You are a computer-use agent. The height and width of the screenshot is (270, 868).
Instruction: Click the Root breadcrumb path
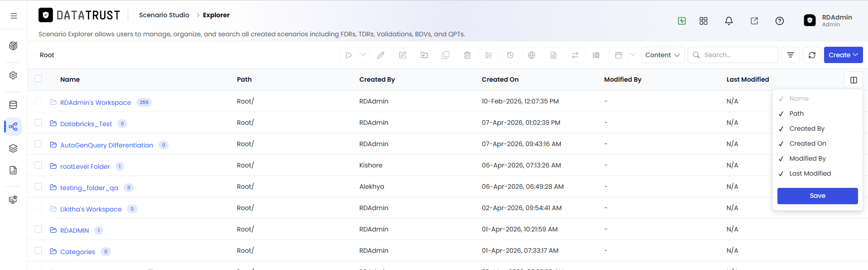coord(47,55)
